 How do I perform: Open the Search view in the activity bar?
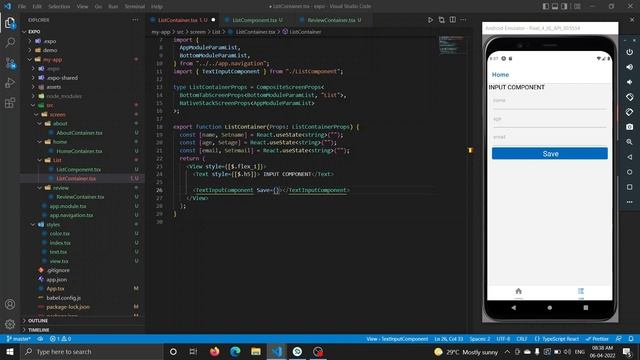10,42
